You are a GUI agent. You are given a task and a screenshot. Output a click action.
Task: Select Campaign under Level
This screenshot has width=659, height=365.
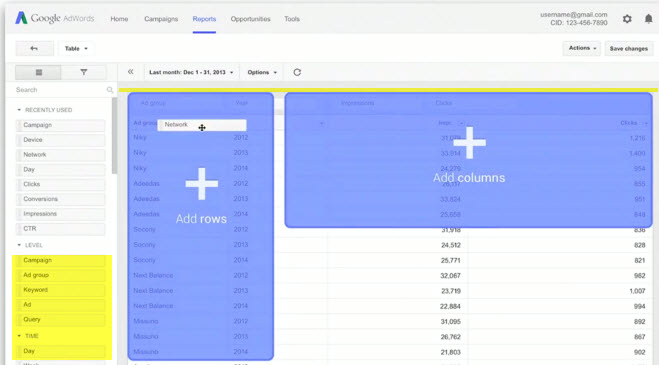(61, 260)
